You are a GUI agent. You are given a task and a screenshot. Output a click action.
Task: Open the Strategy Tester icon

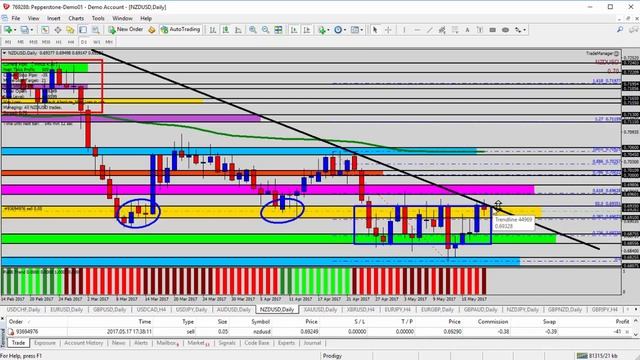[x=96, y=30]
